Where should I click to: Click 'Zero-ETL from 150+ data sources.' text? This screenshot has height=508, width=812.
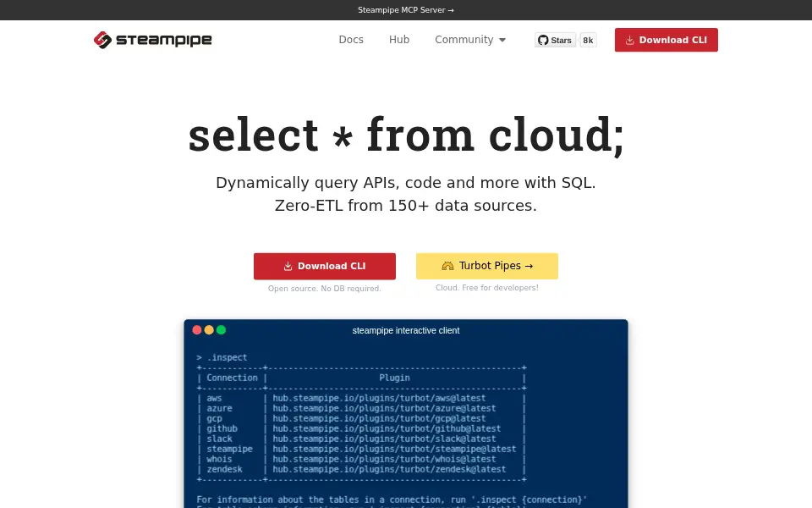(406, 206)
